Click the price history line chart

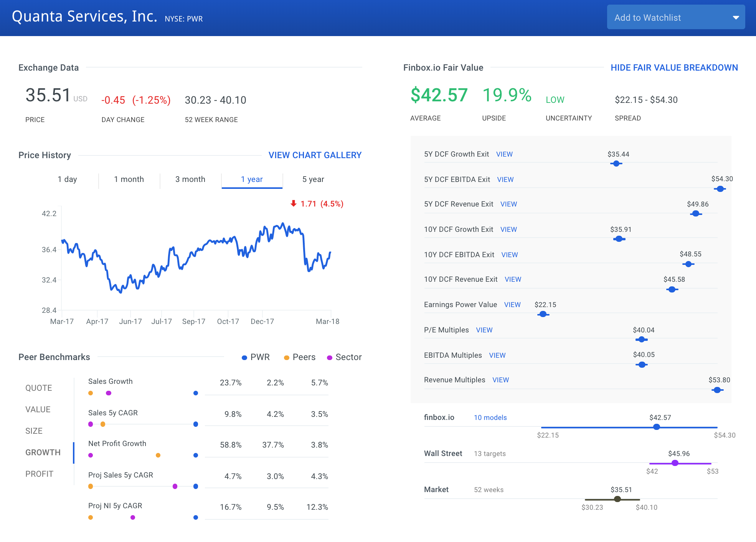(x=196, y=258)
